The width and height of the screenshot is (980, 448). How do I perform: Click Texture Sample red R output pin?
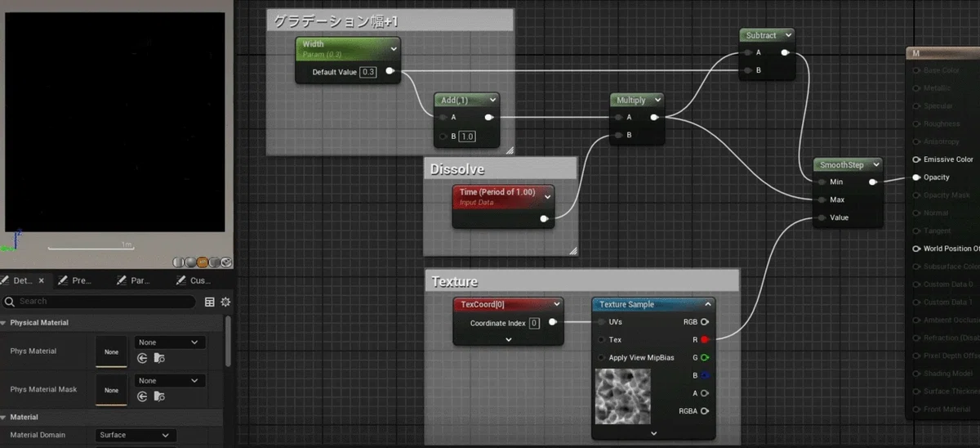(704, 339)
